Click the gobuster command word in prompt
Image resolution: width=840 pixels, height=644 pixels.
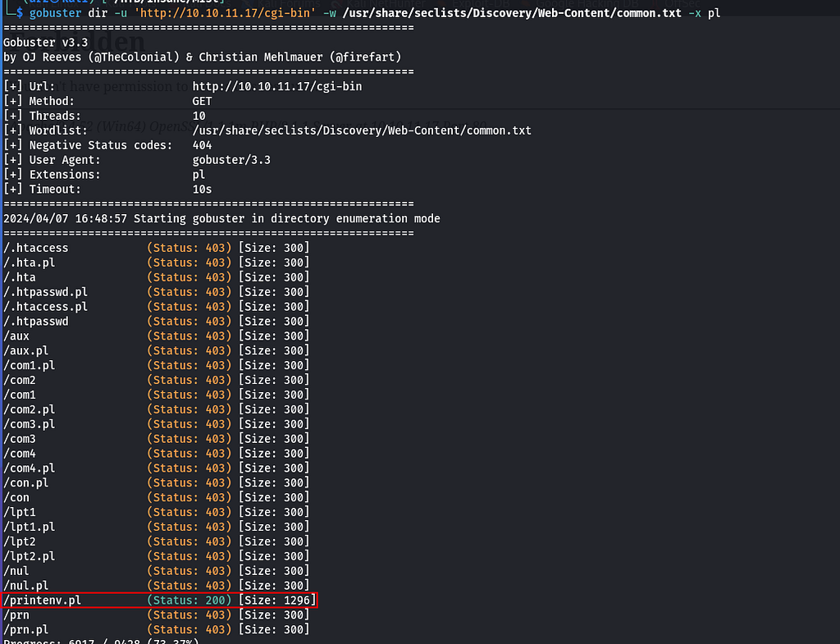[55, 13]
